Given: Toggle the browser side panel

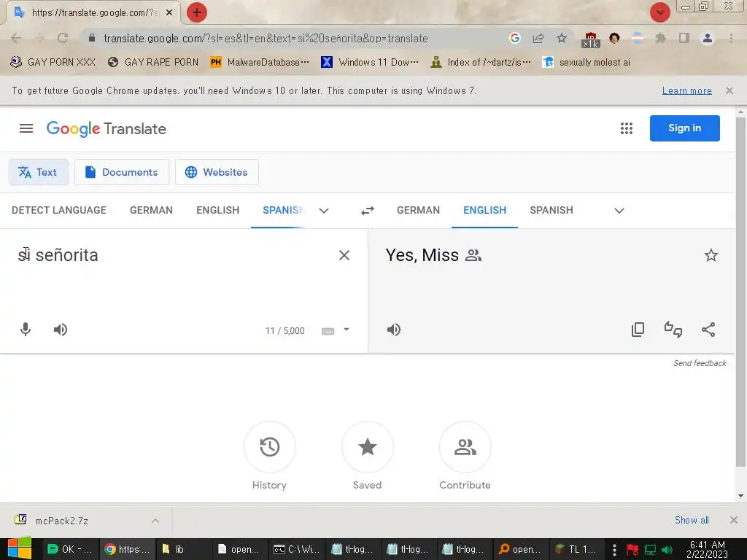Looking at the screenshot, I should pos(684,38).
